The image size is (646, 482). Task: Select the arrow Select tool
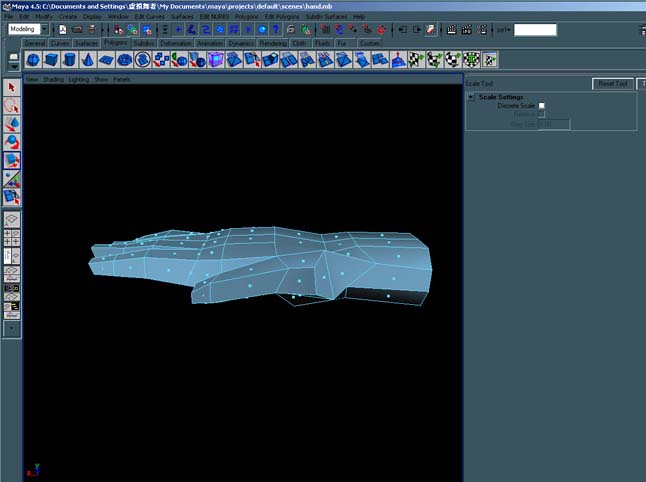click(12, 87)
